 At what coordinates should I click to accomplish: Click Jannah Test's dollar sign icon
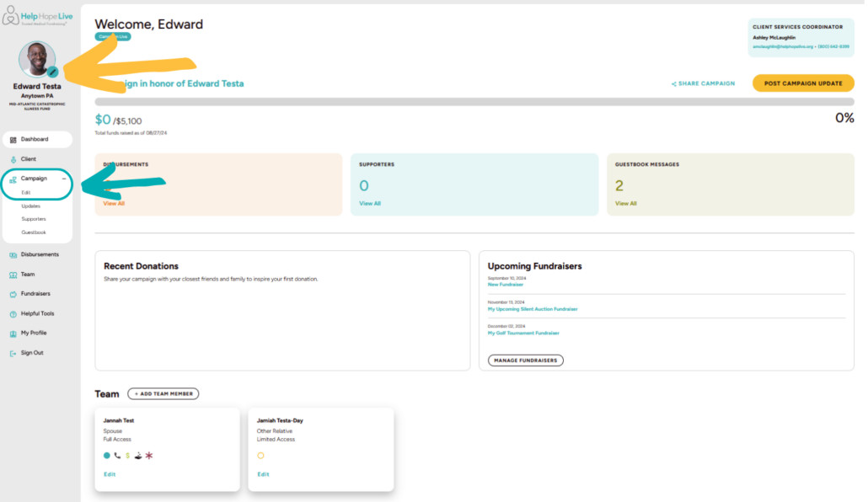coord(128,456)
